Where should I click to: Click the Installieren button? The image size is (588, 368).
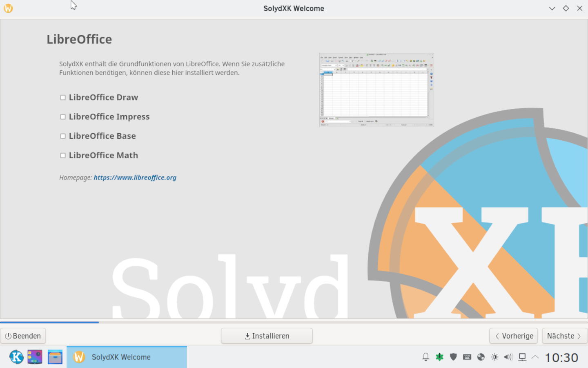[267, 336]
